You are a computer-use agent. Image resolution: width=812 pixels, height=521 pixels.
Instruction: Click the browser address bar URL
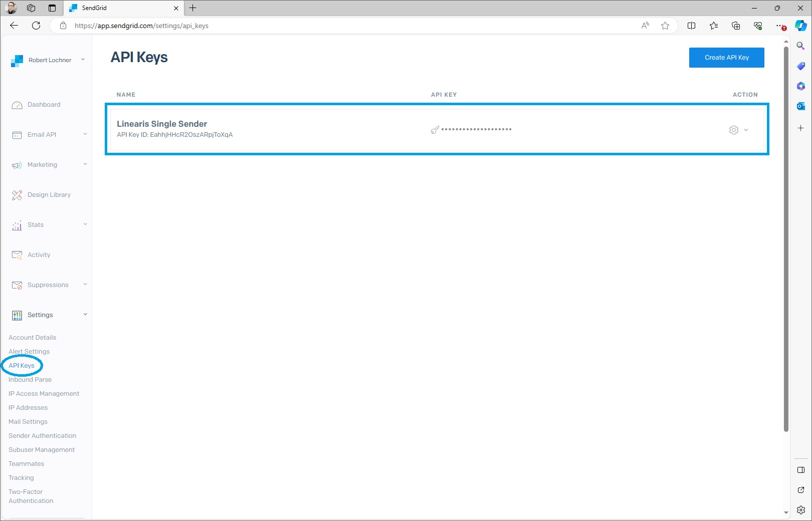(x=141, y=26)
